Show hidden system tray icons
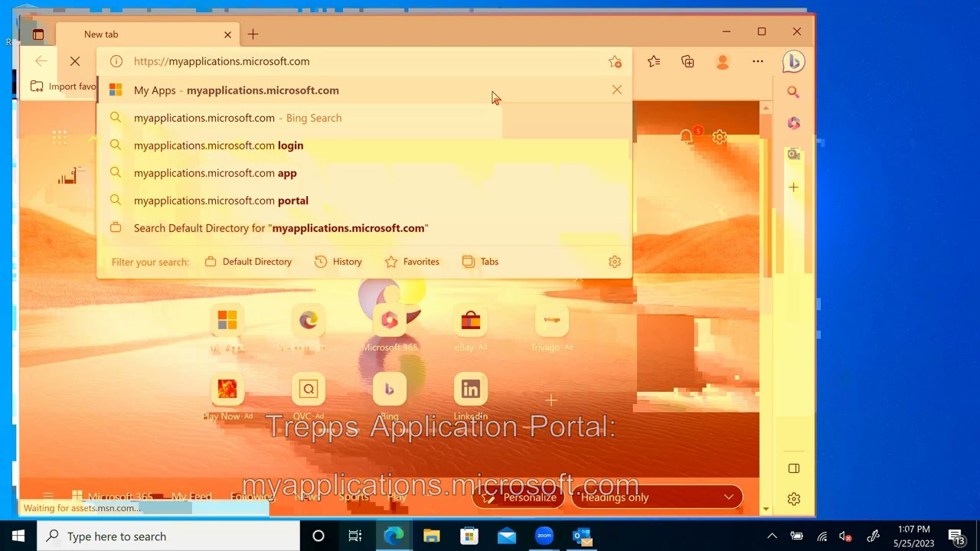The image size is (980, 551). pyautogui.click(x=772, y=536)
